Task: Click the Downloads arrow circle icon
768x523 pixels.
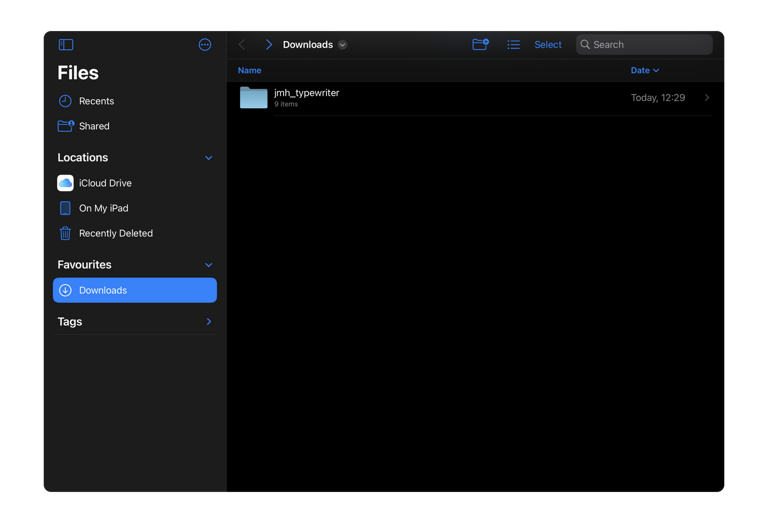Action: tap(65, 290)
